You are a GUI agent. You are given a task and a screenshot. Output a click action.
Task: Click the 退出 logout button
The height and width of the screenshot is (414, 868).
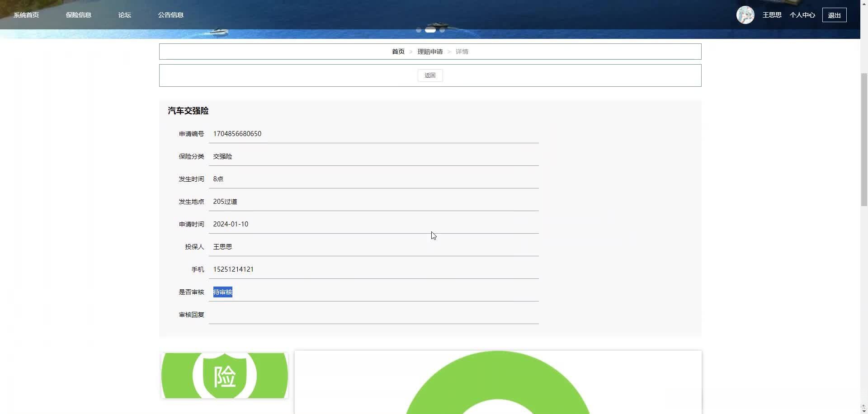(835, 15)
